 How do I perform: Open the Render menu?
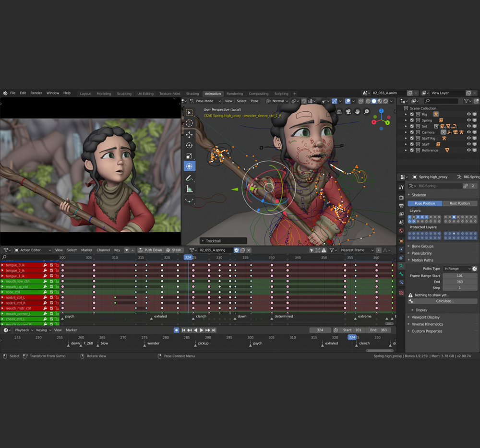coord(36,93)
